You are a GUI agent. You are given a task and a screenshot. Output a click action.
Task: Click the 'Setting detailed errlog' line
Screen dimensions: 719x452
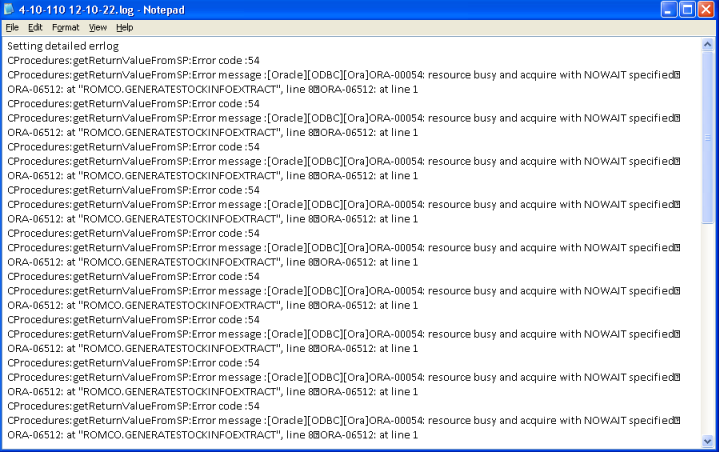[63, 46]
